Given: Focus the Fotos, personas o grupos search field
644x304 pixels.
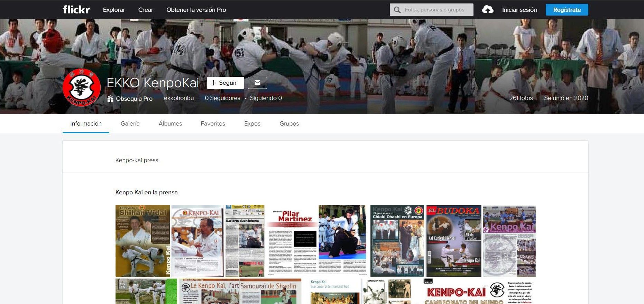Looking at the screenshot, I should pos(432,10).
